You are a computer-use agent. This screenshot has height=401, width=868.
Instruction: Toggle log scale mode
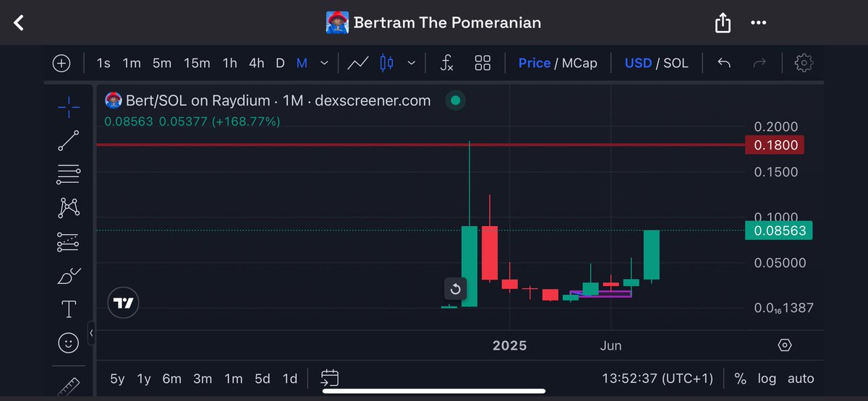click(767, 379)
